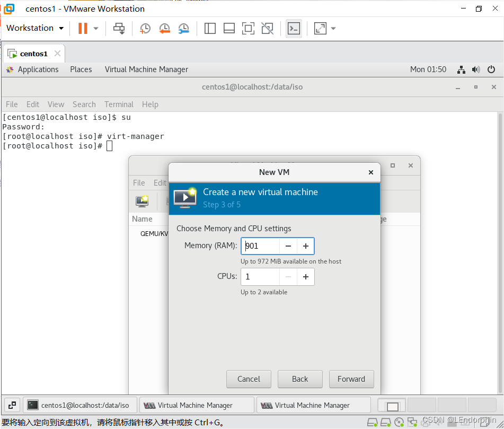This screenshot has width=504, height=429.
Task: Increase Memory (RAM) with plus button
Action: [306, 246]
